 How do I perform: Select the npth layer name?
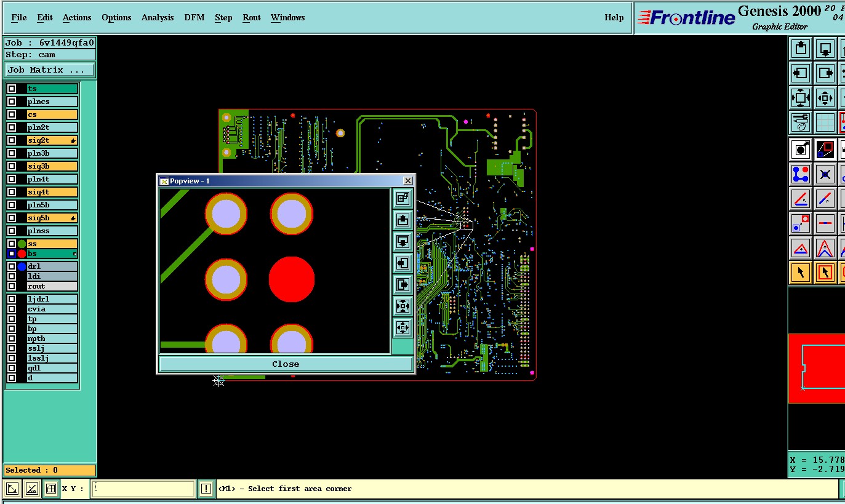pyautogui.click(x=52, y=338)
